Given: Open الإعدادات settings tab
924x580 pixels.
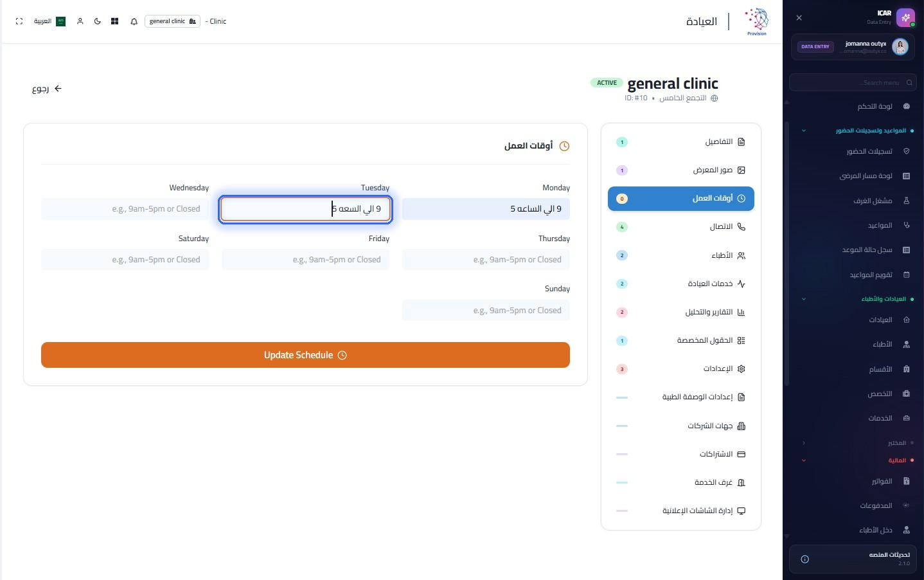Looking at the screenshot, I should [681, 369].
